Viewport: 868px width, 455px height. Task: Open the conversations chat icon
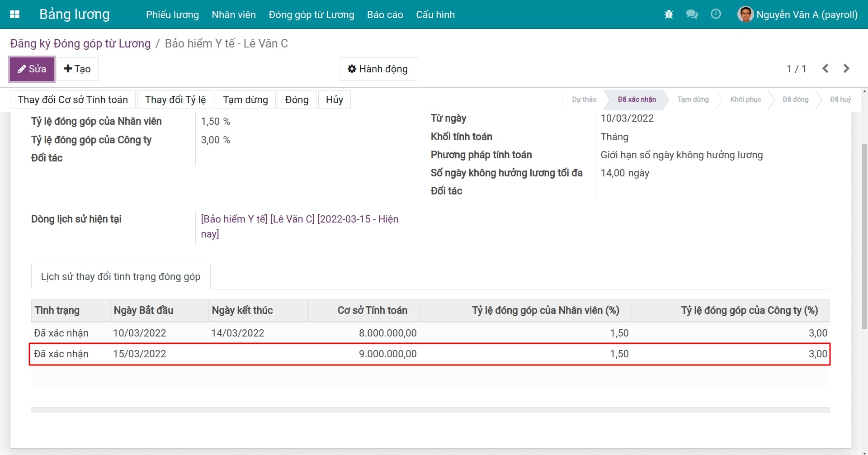692,14
